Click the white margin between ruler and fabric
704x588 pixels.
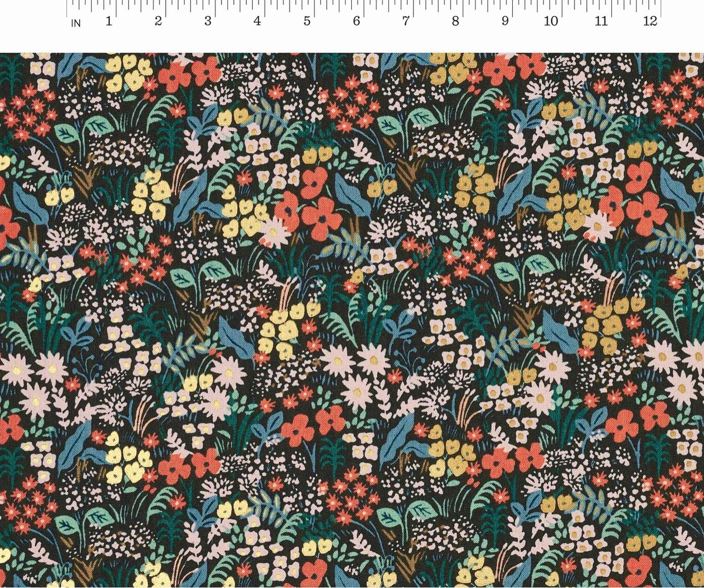[x=352, y=41]
